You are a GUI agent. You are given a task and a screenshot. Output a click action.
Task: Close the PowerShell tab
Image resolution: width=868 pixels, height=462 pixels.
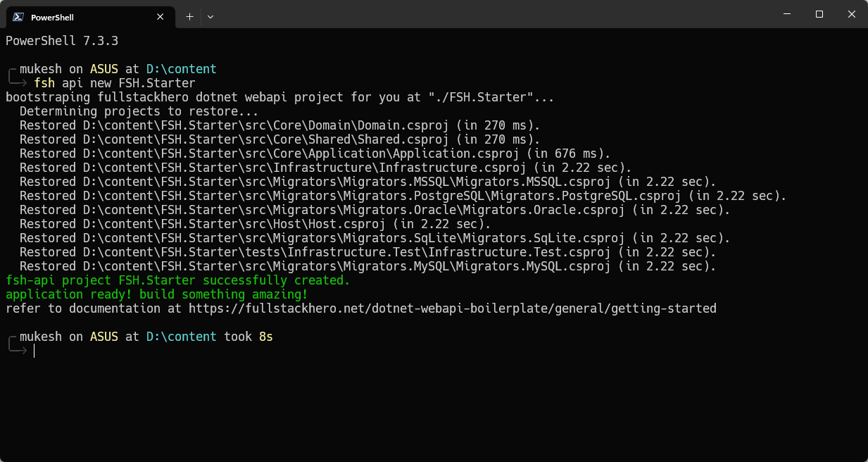coord(161,17)
